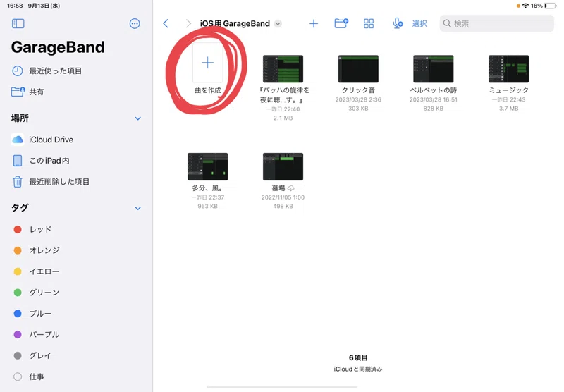Viewport: 564px width, 392px height.
Task: Tap the microphone recording icon
Action: click(x=398, y=23)
